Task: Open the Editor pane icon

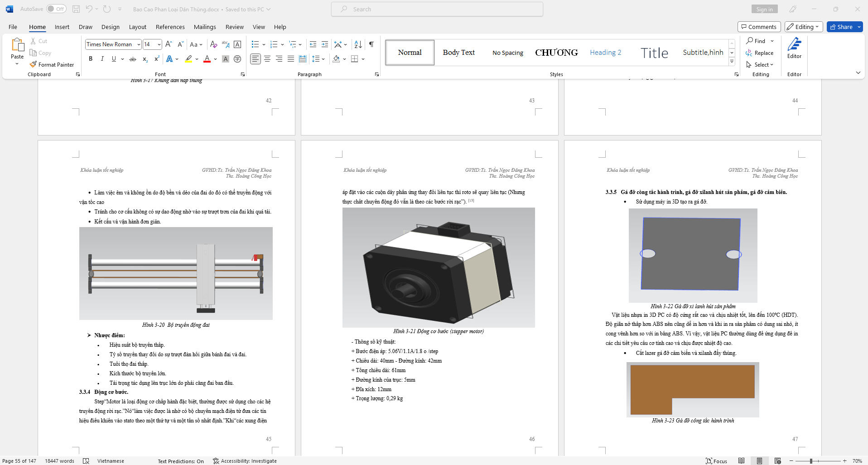Action: [x=794, y=48]
